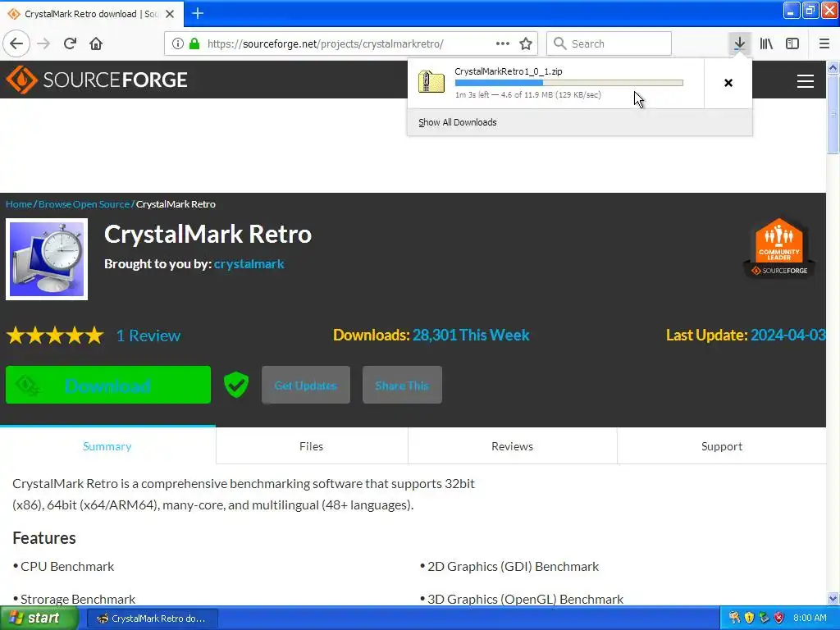This screenshot has height=630, width=840.
Task: Click the Get Updates button
Action: 306,385
